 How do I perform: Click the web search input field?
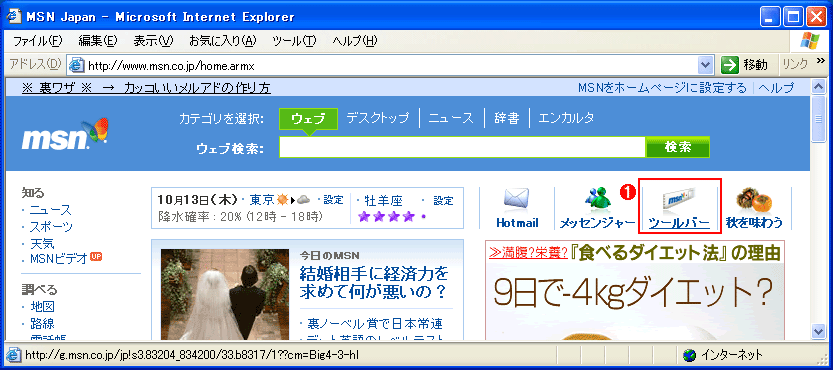[x=462, y=147]
